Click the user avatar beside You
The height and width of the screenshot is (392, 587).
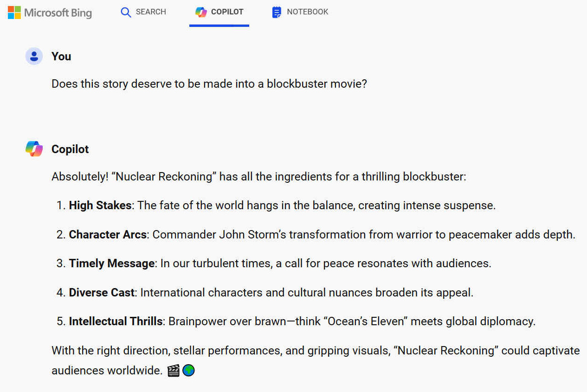coord(34,56)
